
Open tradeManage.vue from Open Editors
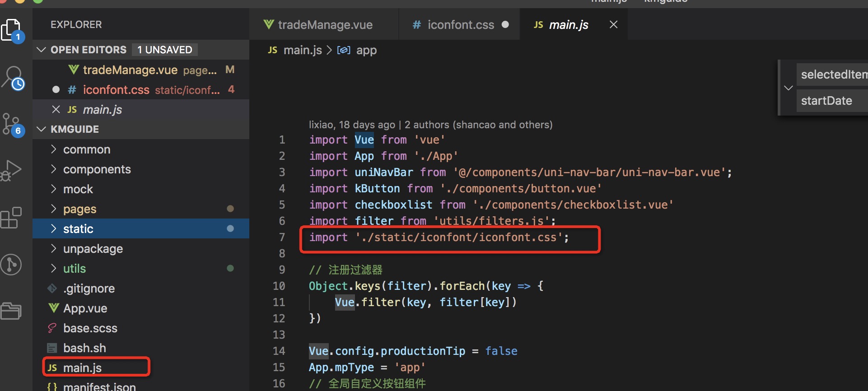[141, 70]
